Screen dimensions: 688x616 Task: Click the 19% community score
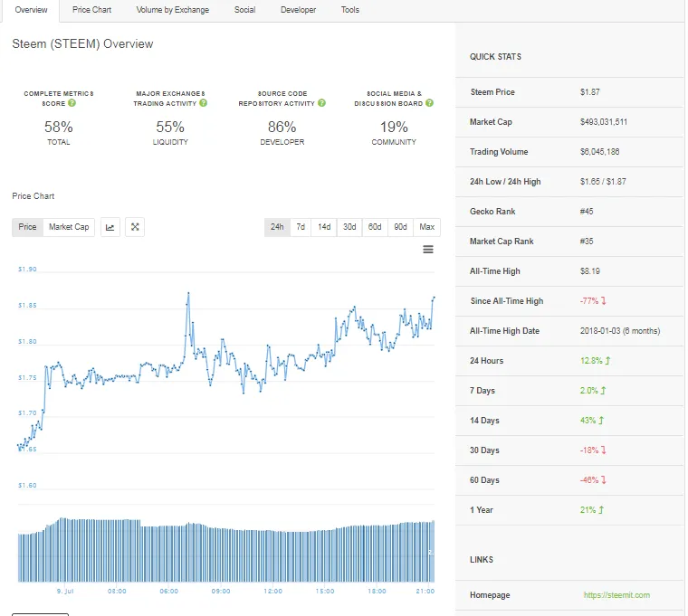tap(394, 128)
